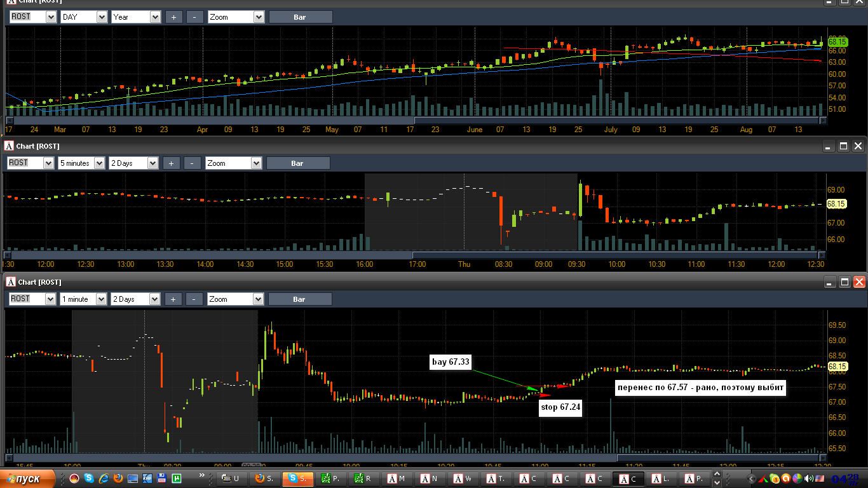The width and height of the screenshot is (868, 488).
Task: Launch Skype from the quick launch bar
Action: [x=89, y=478]
